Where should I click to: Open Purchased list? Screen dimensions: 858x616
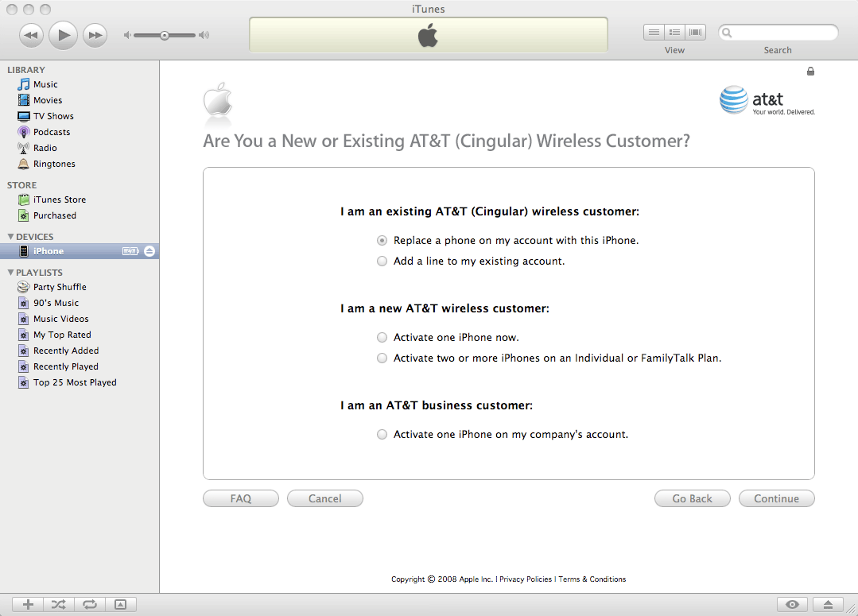80,215
